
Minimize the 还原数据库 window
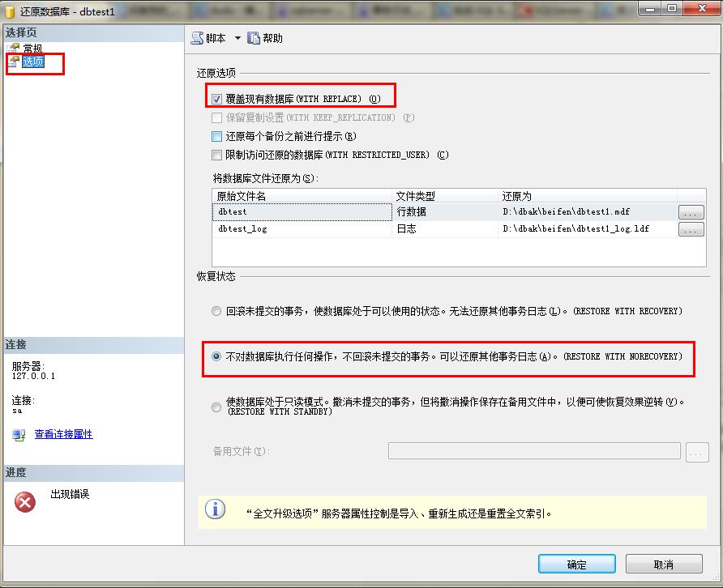(x=650, y=9)
